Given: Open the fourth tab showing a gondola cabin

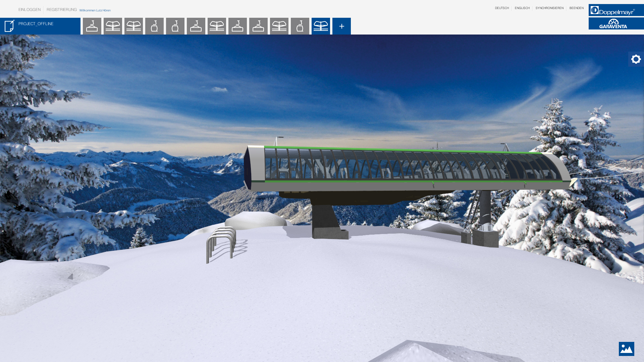Looking at the screenshot, I should 154,26.
